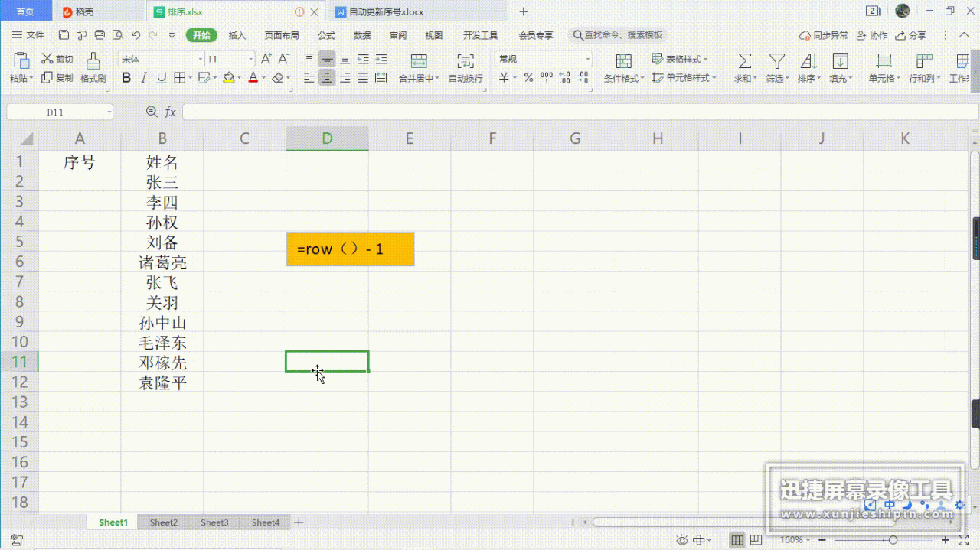980x550 pixels.
Task: Open the fill color bucket swatch
Action: click(x=228, y=78)
